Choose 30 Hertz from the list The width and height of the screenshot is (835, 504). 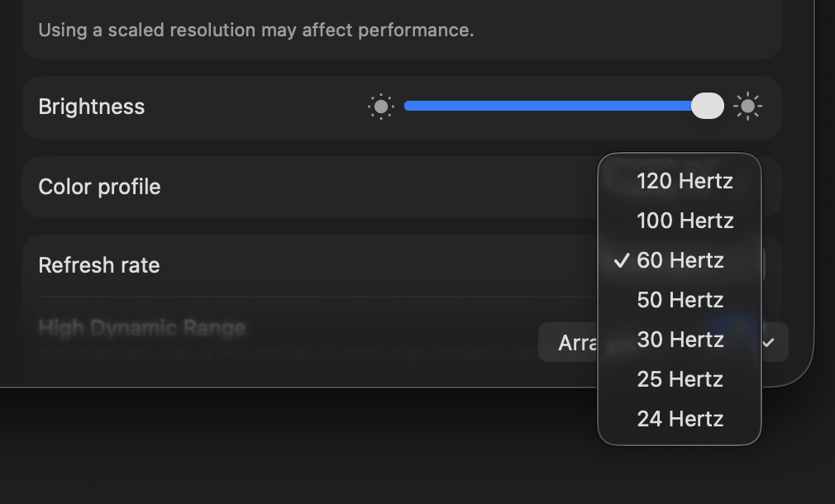click(x=680, y=340)
